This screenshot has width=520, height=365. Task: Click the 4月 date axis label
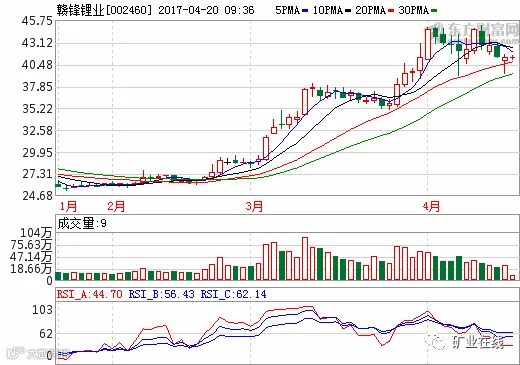431,206
